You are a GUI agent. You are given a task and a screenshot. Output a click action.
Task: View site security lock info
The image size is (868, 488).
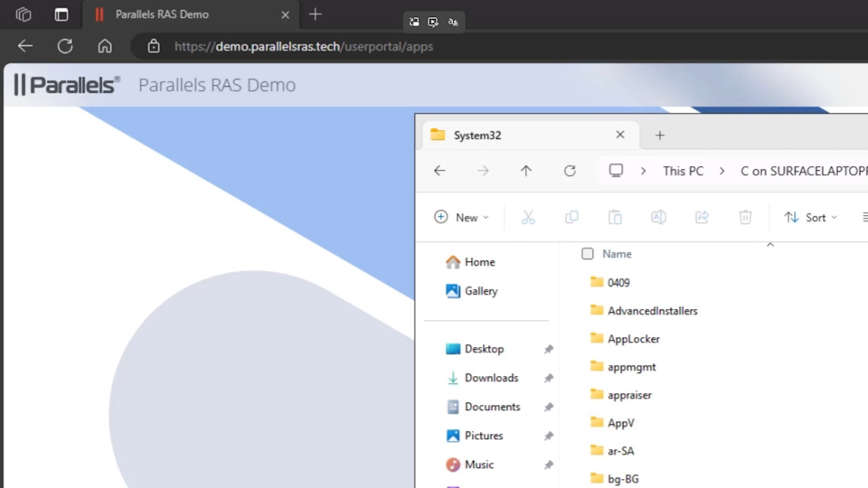[154, 46]
